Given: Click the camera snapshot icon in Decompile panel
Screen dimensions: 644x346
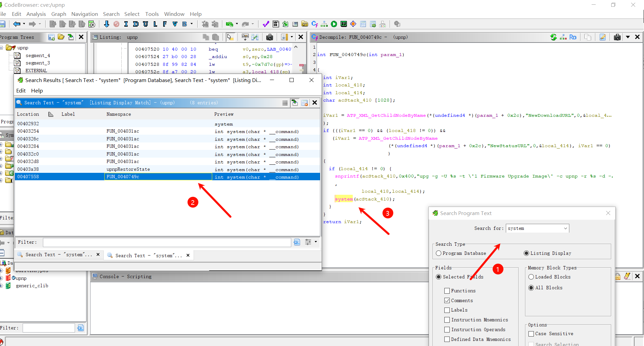Looking at the screenshot, I should [x=617, y=37].
